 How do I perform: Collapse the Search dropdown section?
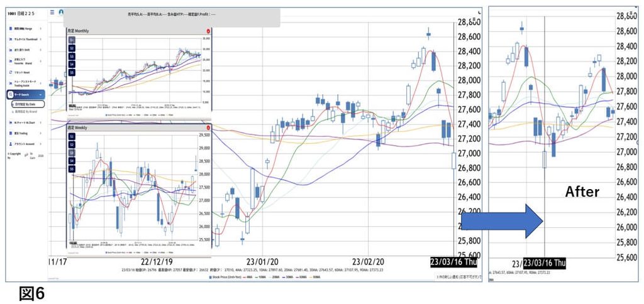pyautogui.click(x=40, y=94)
